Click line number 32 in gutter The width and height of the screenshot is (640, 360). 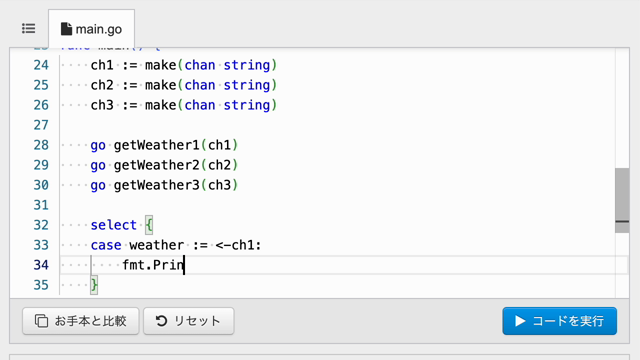click(x=41, y=225)
